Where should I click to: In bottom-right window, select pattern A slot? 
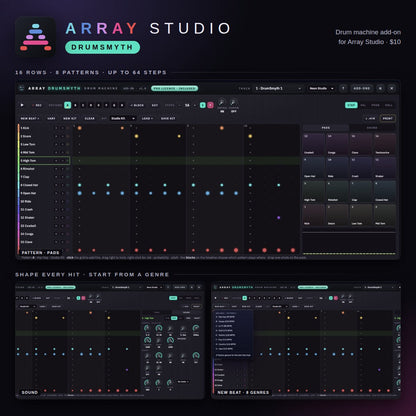click(244, 298)
